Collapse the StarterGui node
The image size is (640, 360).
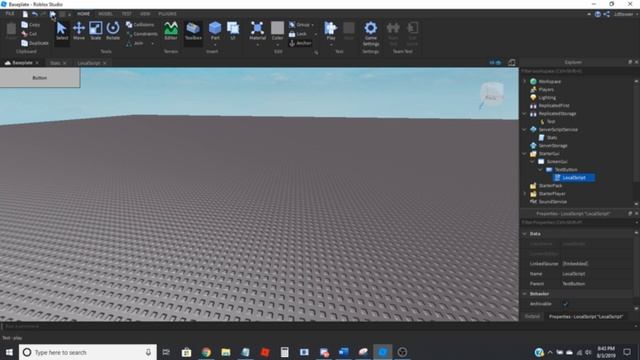[524, 153]
